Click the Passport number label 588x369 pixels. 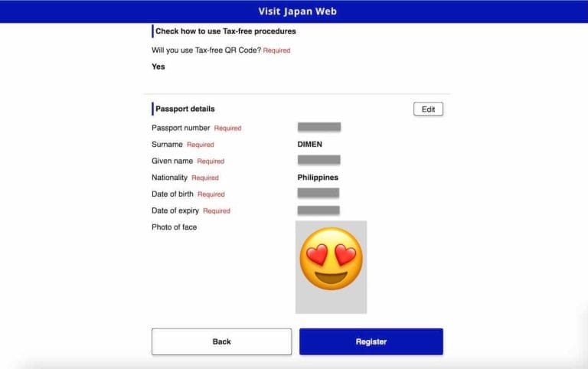click(x=181, y=128)
